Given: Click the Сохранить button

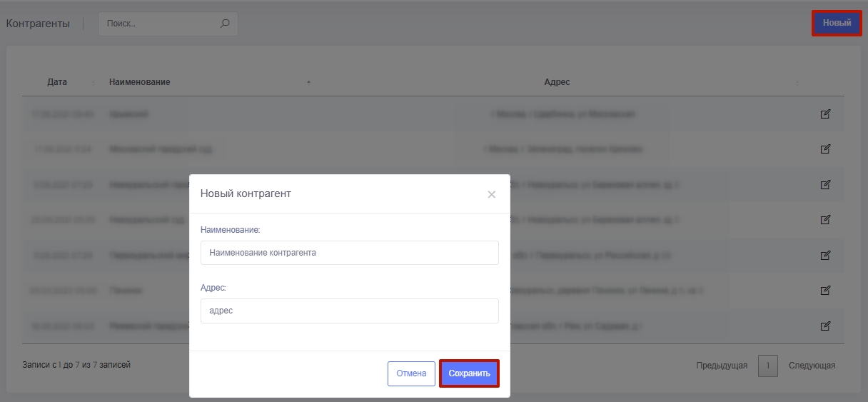Looking at the screenshot, I should tap(469, 373).
